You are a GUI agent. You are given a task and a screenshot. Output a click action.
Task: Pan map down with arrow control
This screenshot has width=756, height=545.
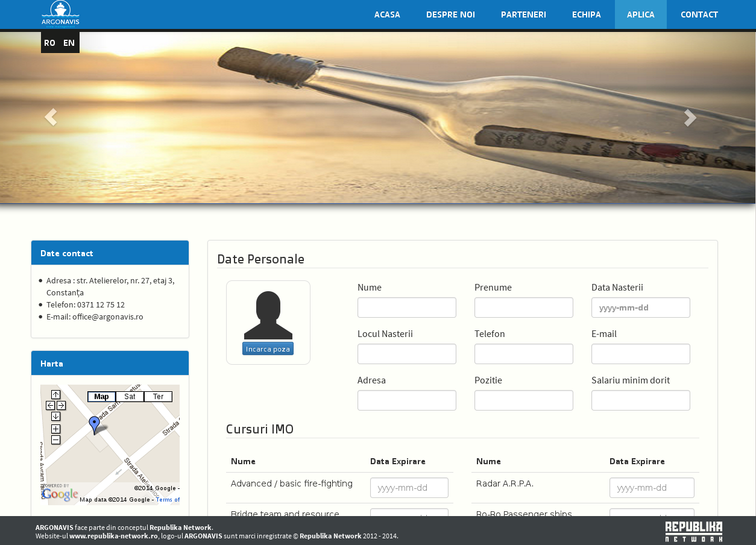(55, 416)
